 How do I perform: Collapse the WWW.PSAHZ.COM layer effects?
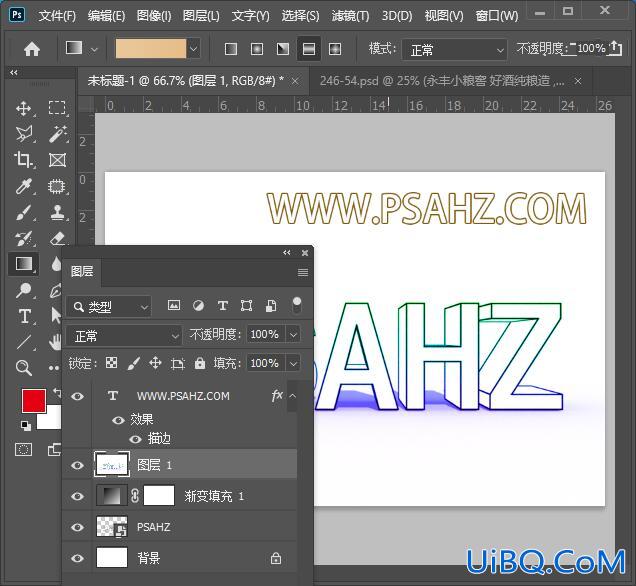tap(292, 395)
